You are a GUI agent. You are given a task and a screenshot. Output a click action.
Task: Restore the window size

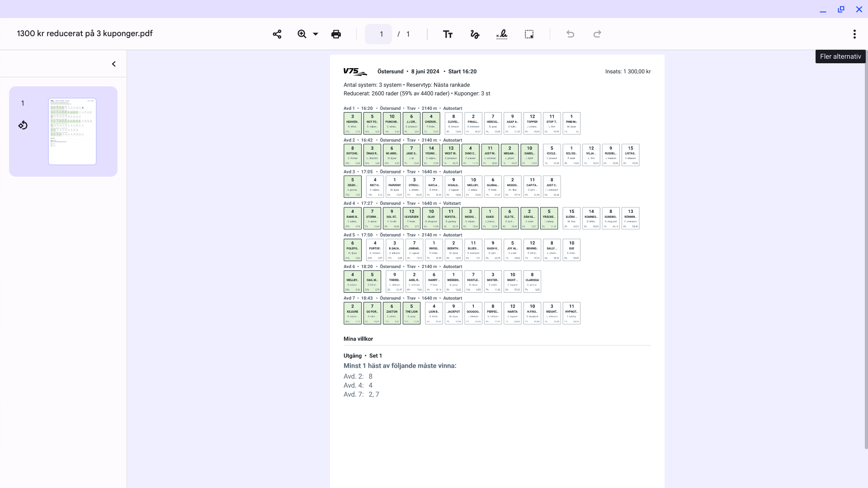(x=841, y=9)
